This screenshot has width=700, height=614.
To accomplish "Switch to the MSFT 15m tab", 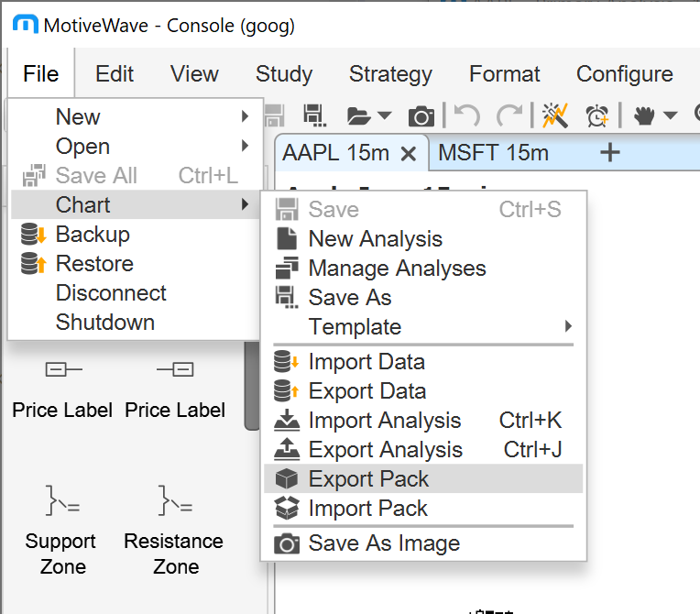I will (x=494, y=153).
